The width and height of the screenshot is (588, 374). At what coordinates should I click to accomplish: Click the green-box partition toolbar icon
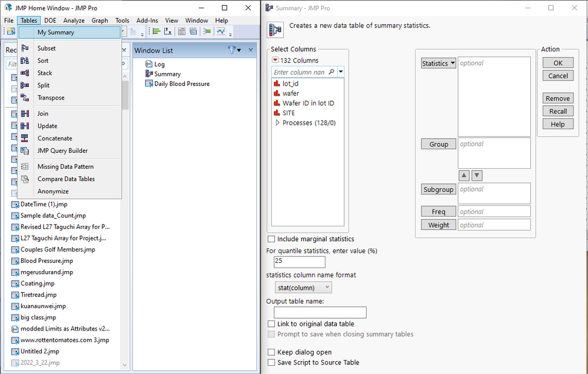coord(207,32)
